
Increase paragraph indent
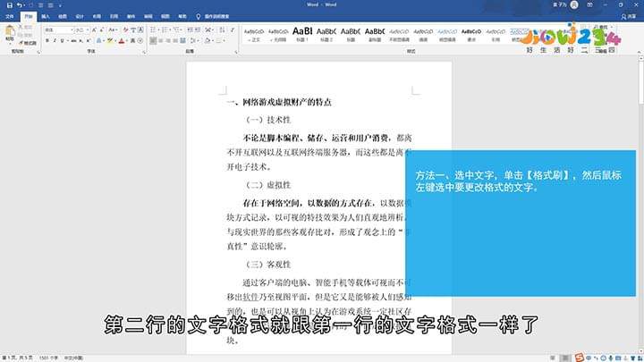coord(198,30)
